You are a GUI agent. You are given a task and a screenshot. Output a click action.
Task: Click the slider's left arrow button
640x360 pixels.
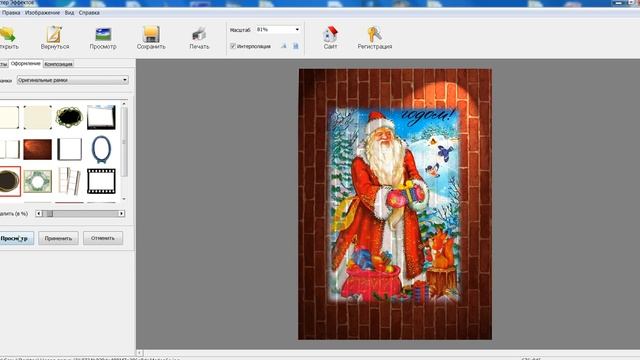click(39, 213)
